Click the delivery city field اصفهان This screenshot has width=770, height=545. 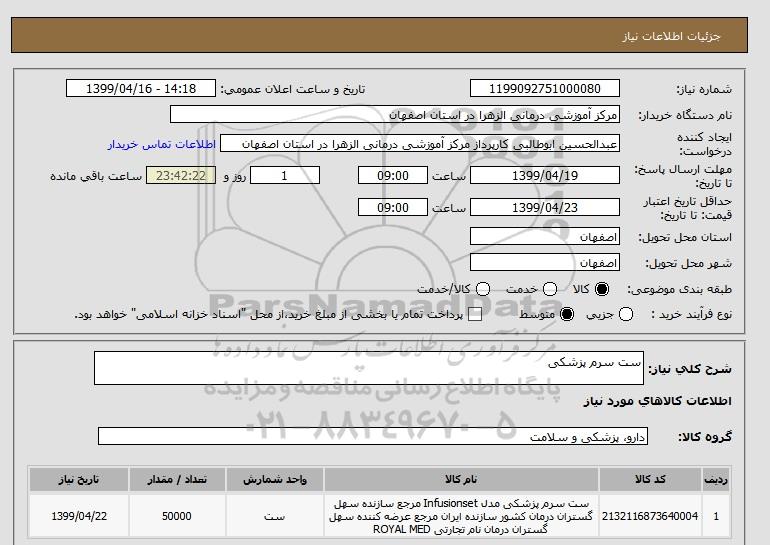(545, 263)
